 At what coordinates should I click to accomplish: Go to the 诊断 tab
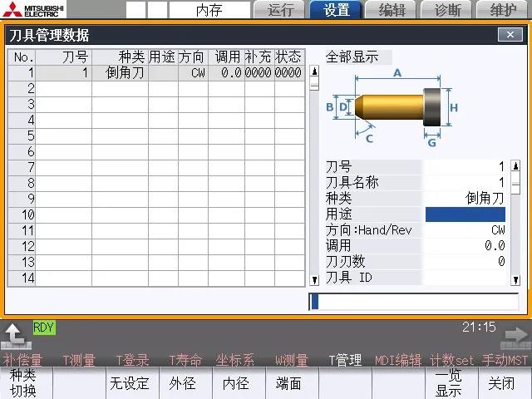click(447, 10)
